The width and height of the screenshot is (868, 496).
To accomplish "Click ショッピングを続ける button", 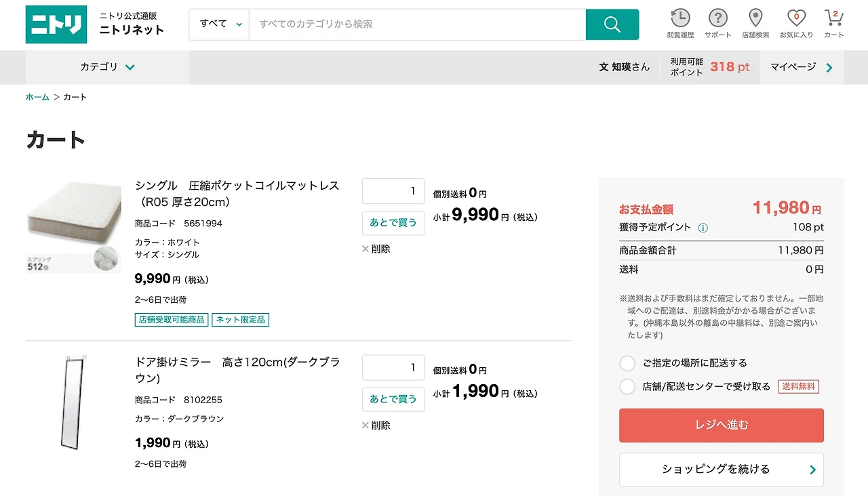I will coord(721,470).
